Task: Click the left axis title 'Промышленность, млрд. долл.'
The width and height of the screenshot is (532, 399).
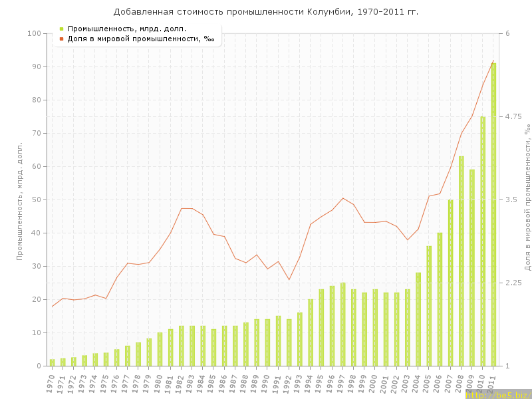Action: coord(20,199)
